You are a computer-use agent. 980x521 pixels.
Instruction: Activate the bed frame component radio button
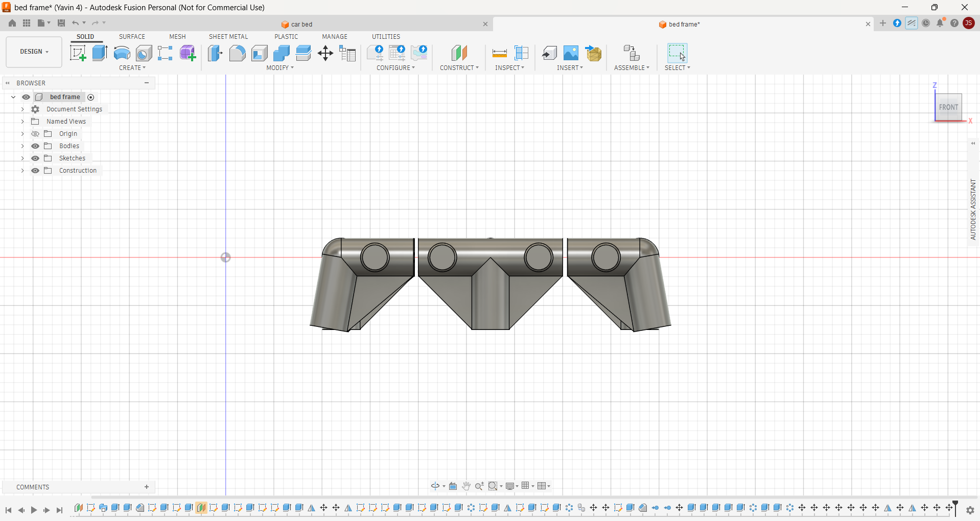click(x=91, y=97)
